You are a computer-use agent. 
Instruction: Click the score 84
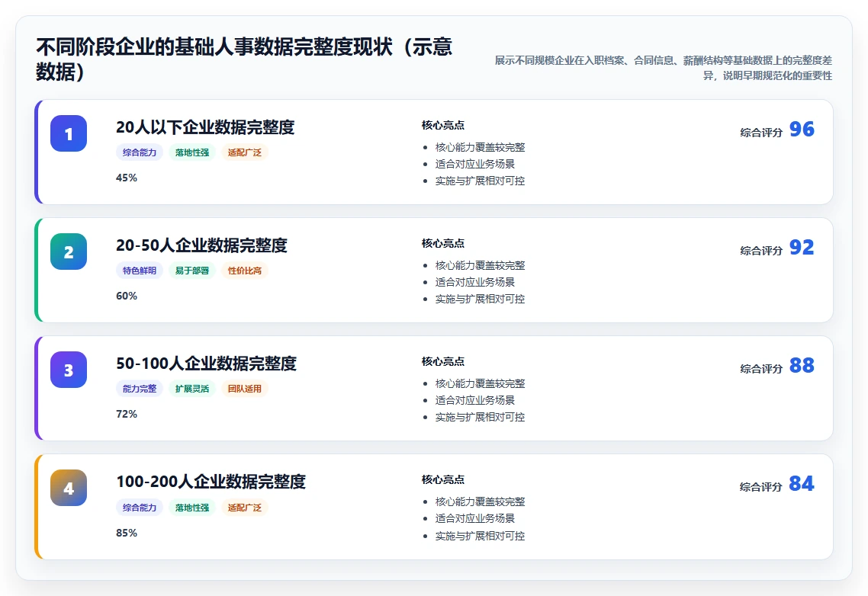click(x=802, y=484)
